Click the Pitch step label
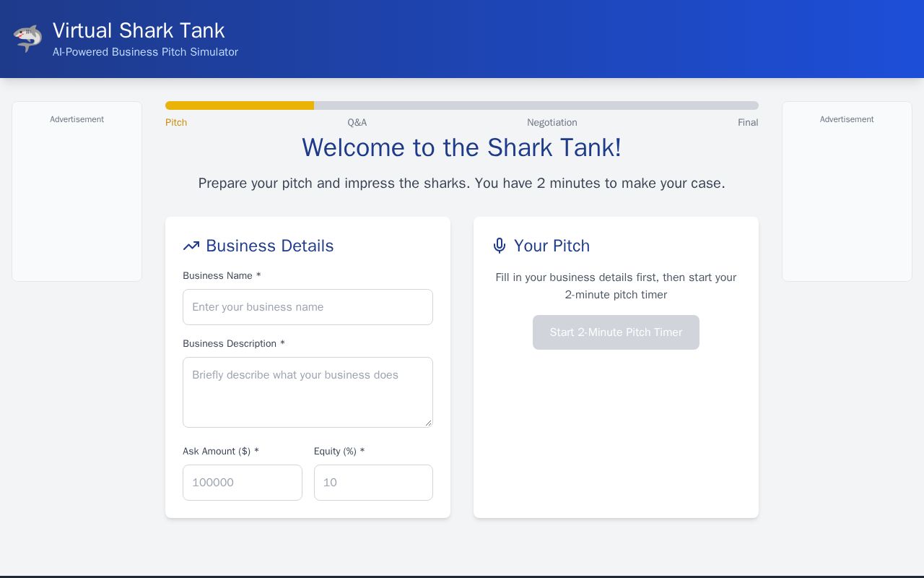 [176, 123]
